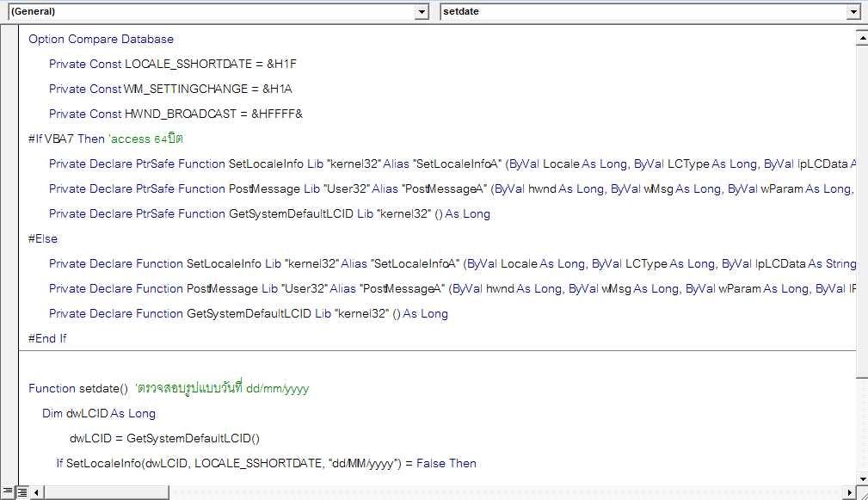This screenshot has width=868, height=500.
Task: Open the (General) object dropdown
Action: pyautogui.click(x=422, y=12)
